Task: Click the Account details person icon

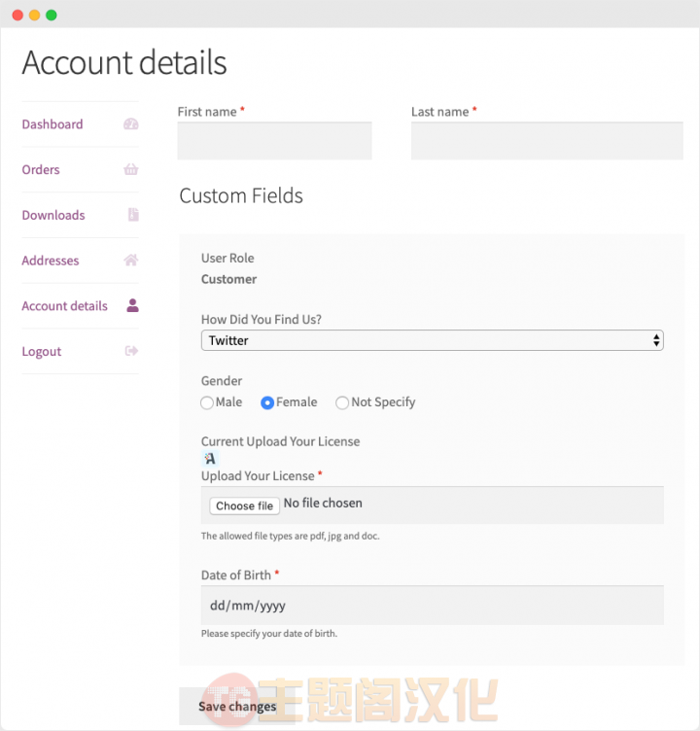Action: pyautogui.click(x=133, y=305)
